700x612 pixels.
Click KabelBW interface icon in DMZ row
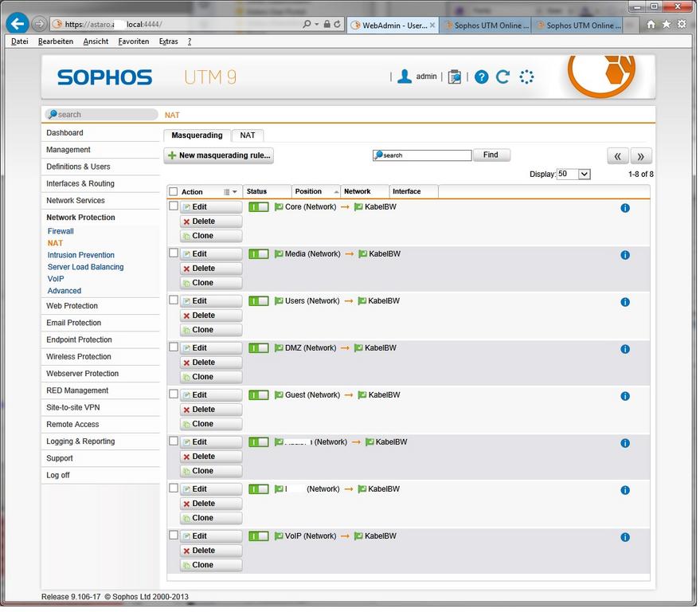pos(358,348)
